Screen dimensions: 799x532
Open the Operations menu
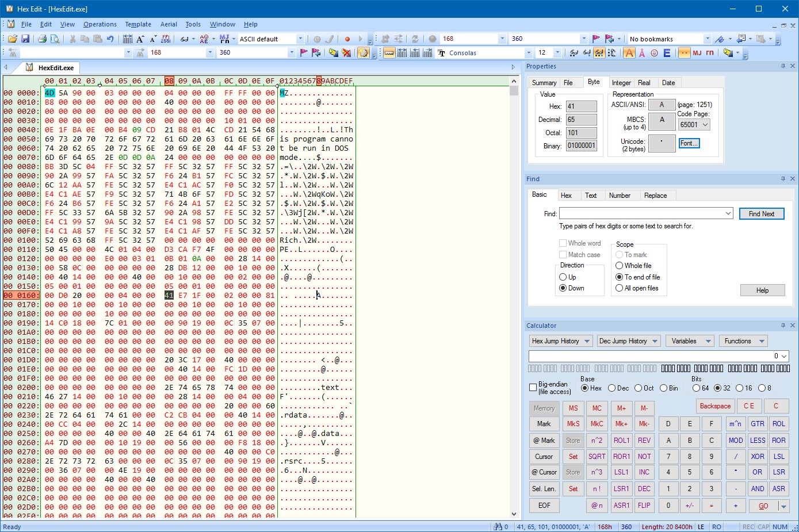tap(100, 24)
